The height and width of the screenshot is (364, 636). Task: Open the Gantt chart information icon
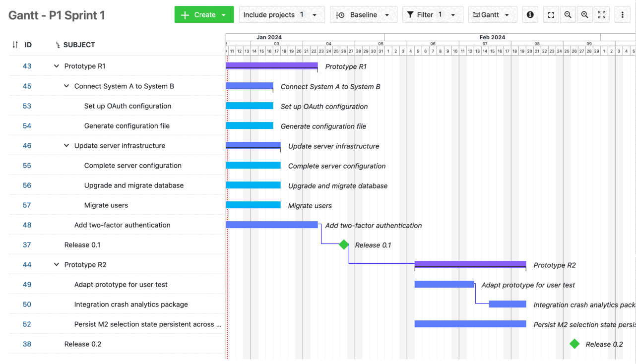pyautogui.click(x=530, y=14)
